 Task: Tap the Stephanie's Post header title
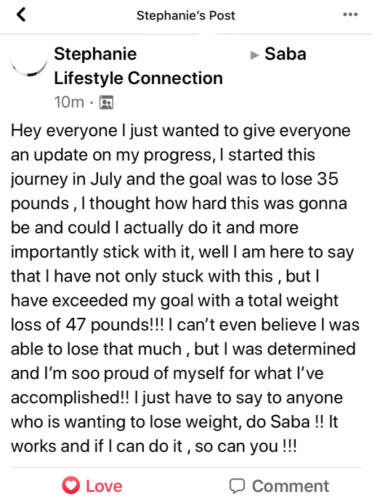(x=186, y=15)
